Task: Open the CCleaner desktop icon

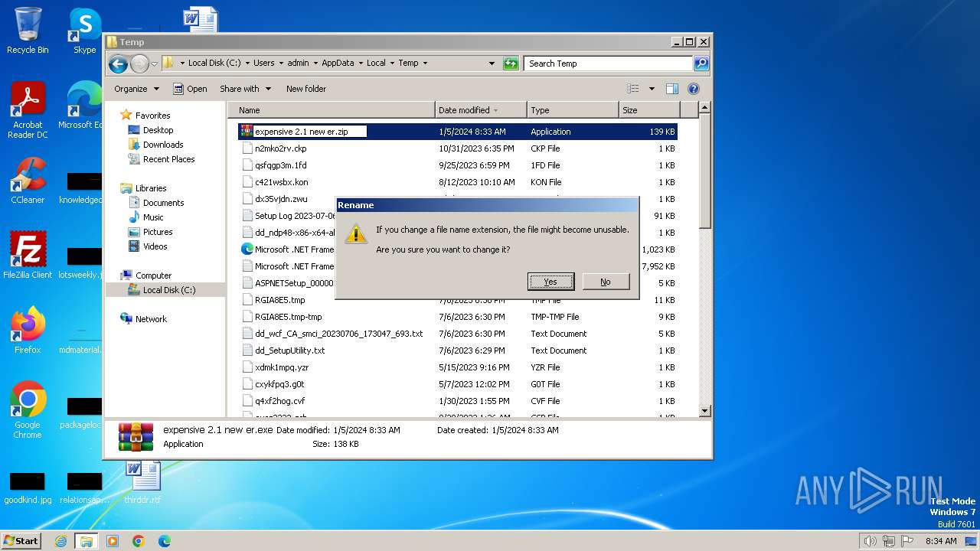Action: [28, 181]
